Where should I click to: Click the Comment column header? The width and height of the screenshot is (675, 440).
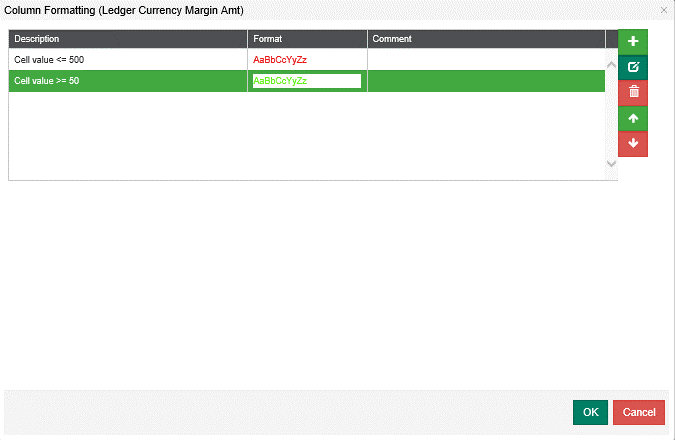pos(485,39)
